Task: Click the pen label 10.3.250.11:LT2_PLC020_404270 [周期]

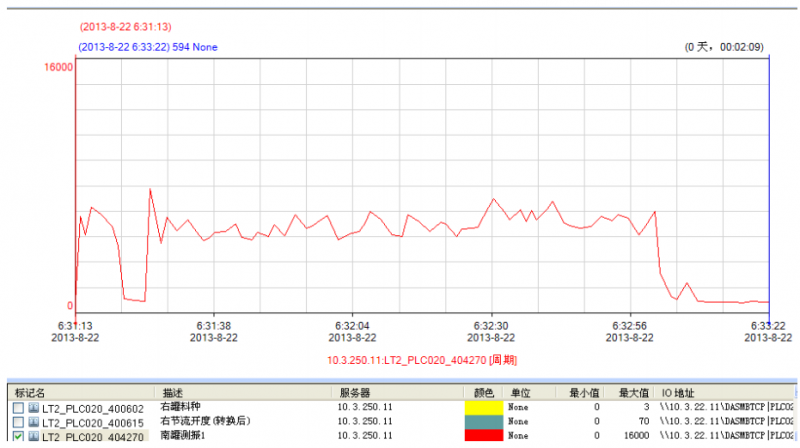Action: [x=422, y=359]
